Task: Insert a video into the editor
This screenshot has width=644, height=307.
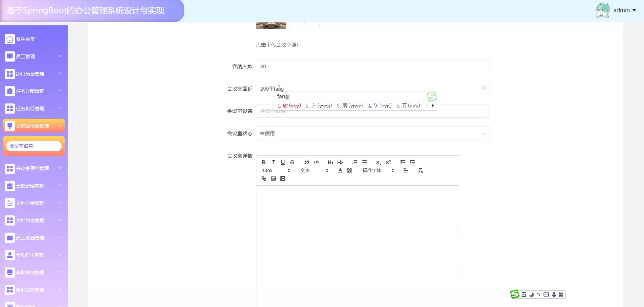Action: click(x=282, y=179)
